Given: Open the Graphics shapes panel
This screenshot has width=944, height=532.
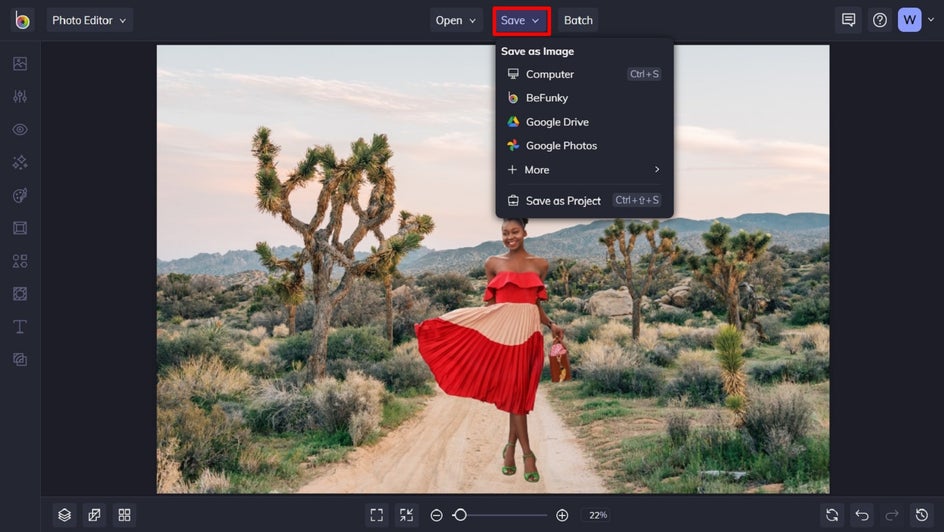Looking at the screenshot, I should pos(20,261).
